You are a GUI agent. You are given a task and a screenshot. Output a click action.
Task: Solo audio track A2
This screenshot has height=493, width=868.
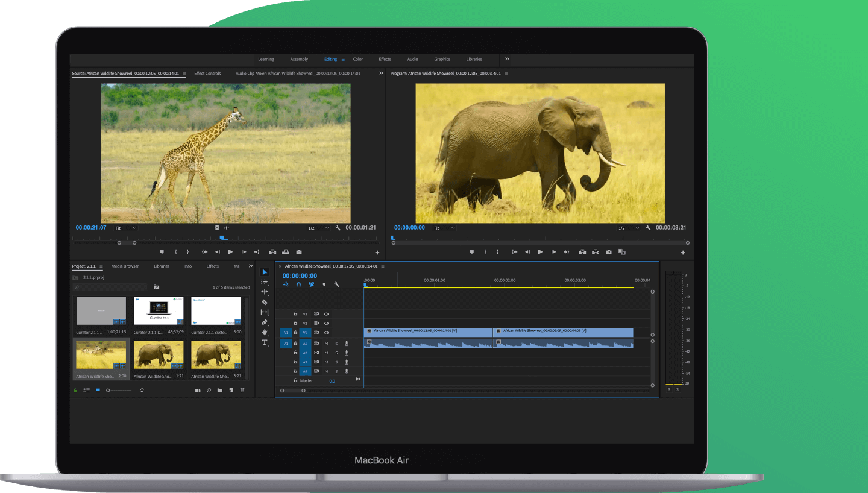[336, 353]
